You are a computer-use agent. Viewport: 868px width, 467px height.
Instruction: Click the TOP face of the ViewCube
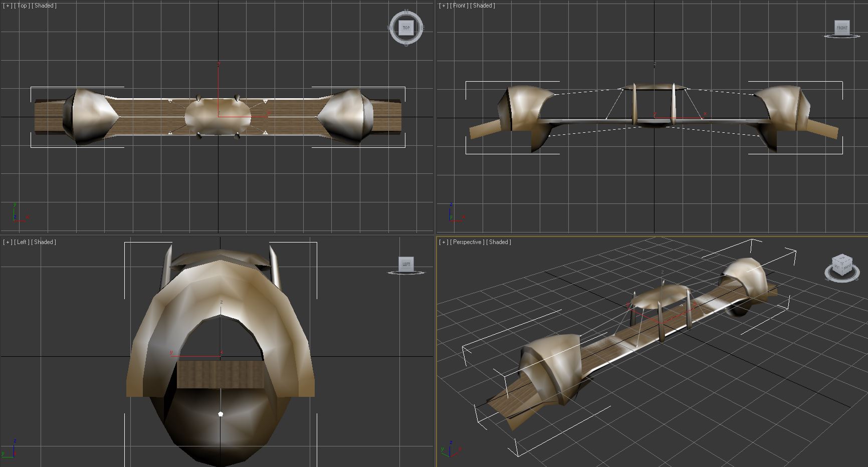pos(406,28)
